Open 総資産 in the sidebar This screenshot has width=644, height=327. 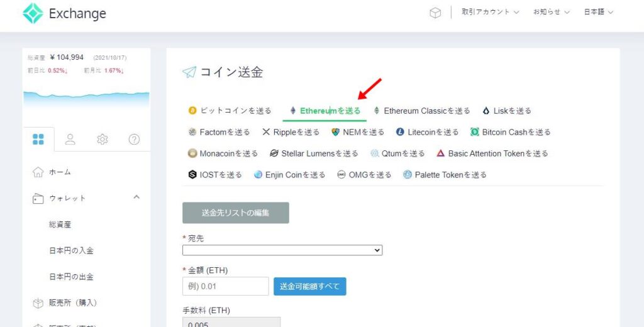coord(60,224)
